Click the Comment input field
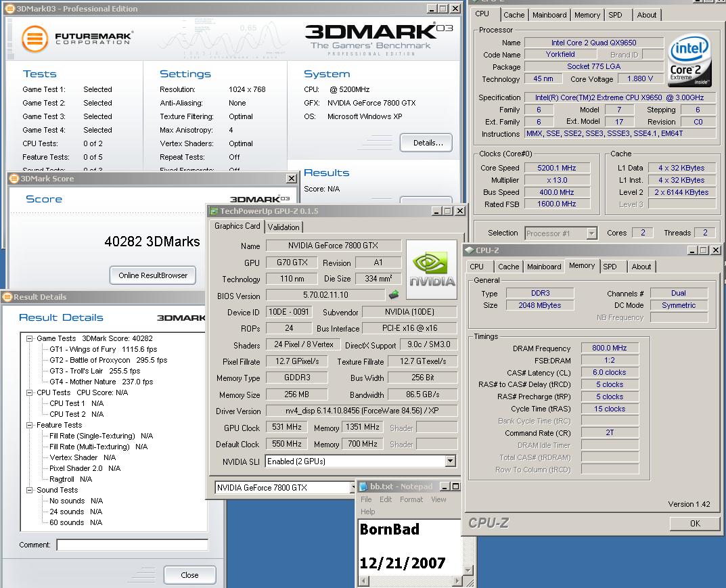This screenshot has height=588, width=726. (x=133, y=545)
